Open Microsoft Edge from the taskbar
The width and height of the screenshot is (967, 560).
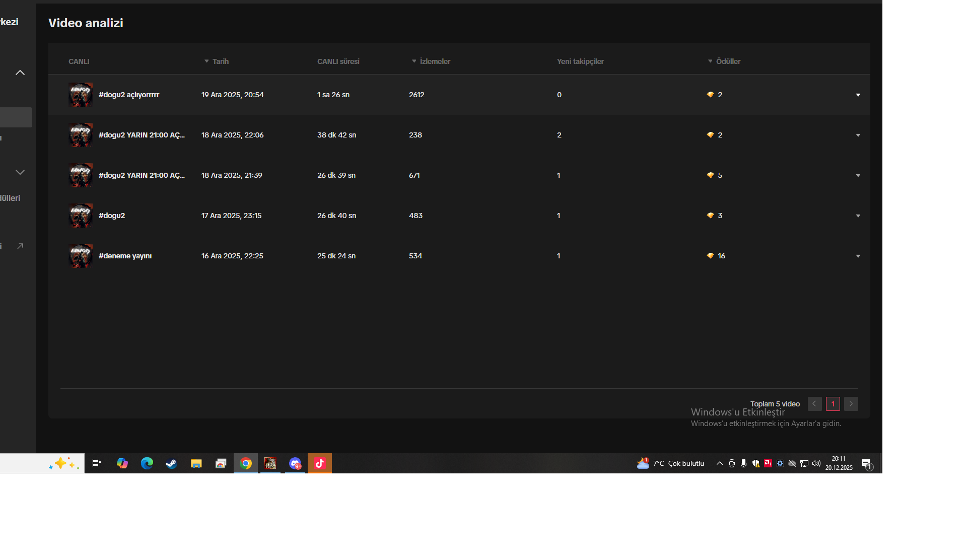[x=147, y=463]
